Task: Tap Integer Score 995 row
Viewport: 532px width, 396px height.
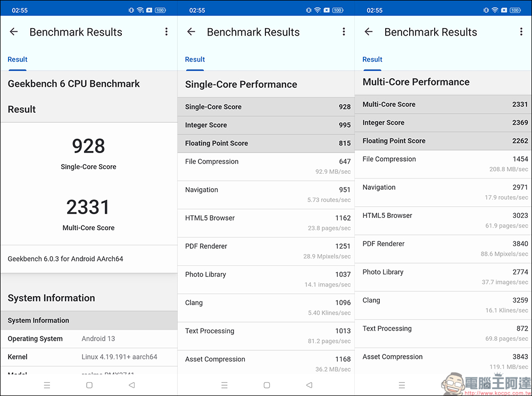Action: tap(266, 125)
